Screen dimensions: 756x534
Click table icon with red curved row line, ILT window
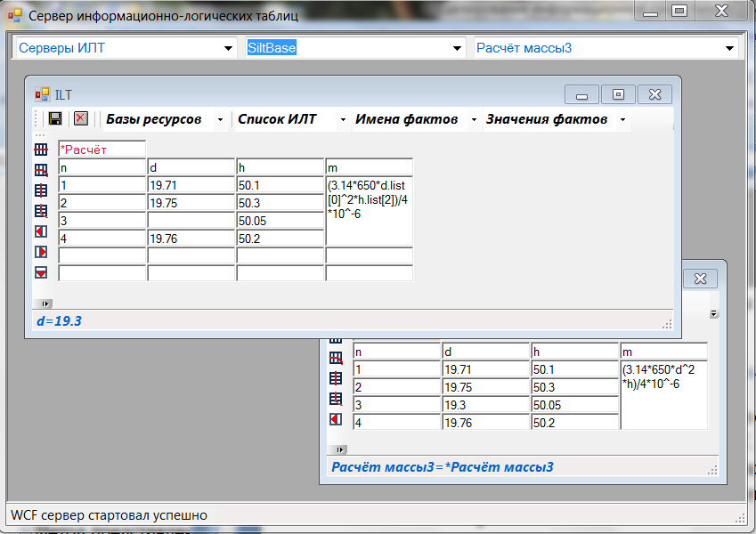41,170
